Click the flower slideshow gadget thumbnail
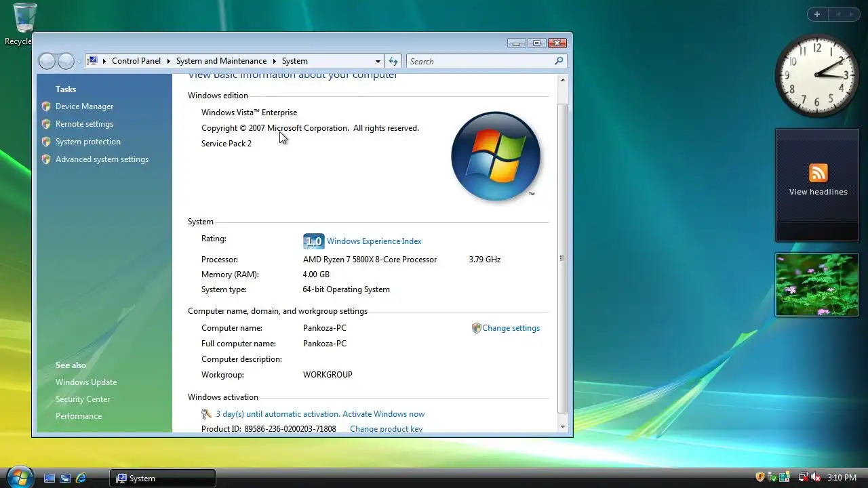 pos(817,285)
